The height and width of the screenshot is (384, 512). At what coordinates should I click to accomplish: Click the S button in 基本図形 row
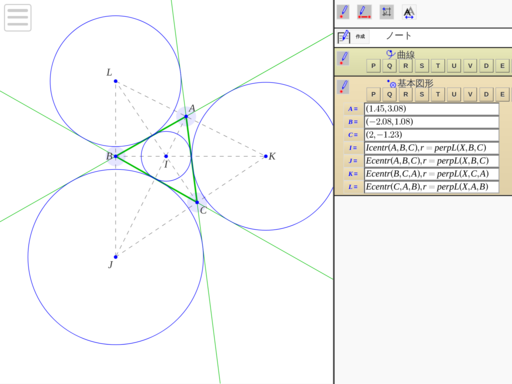point(422,94)
